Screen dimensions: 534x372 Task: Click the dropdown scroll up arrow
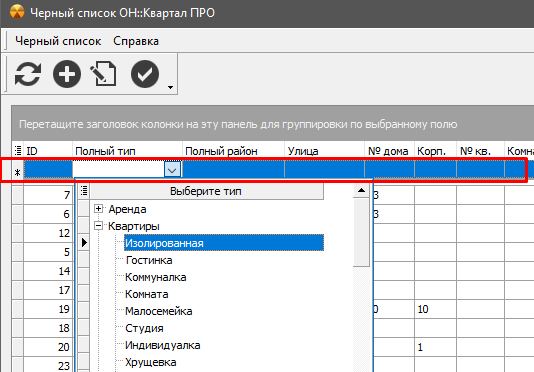click(361, 191)
